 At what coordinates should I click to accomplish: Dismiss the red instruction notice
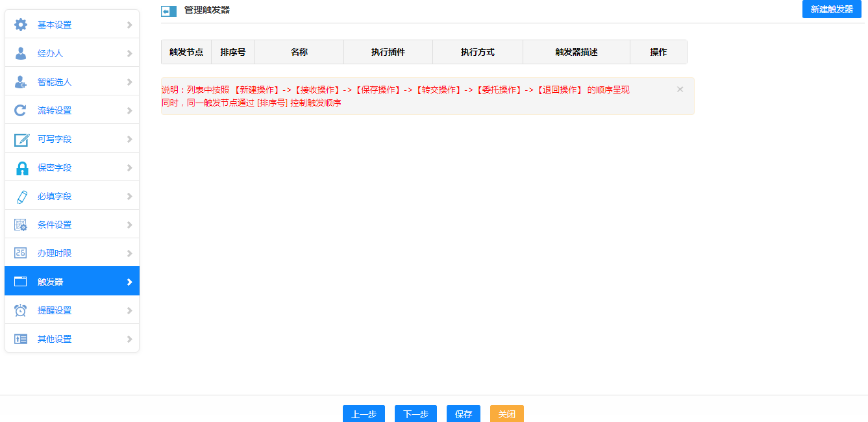680,89
